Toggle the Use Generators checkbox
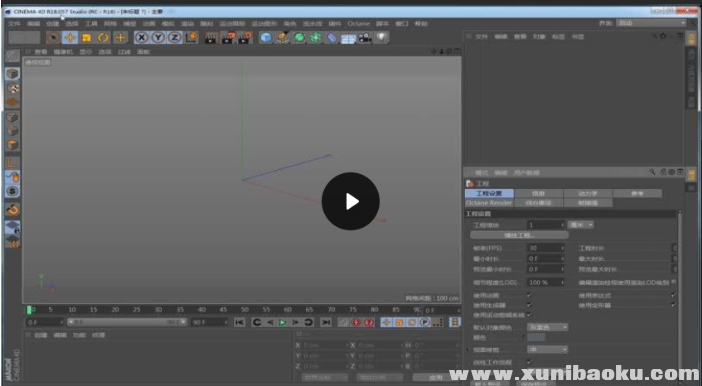The width and height of the screenshot is (702, 386). (529, 305)
